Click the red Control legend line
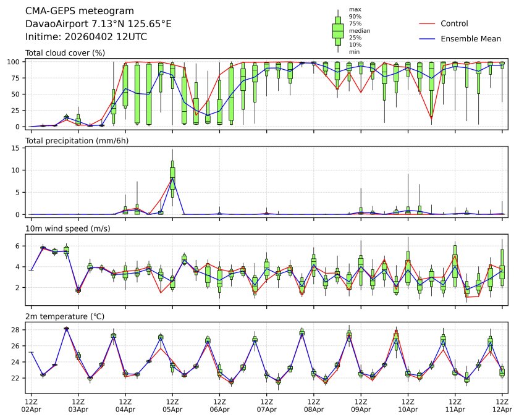The height and width of the screenshot is (420, 519). tap(428, 24)
